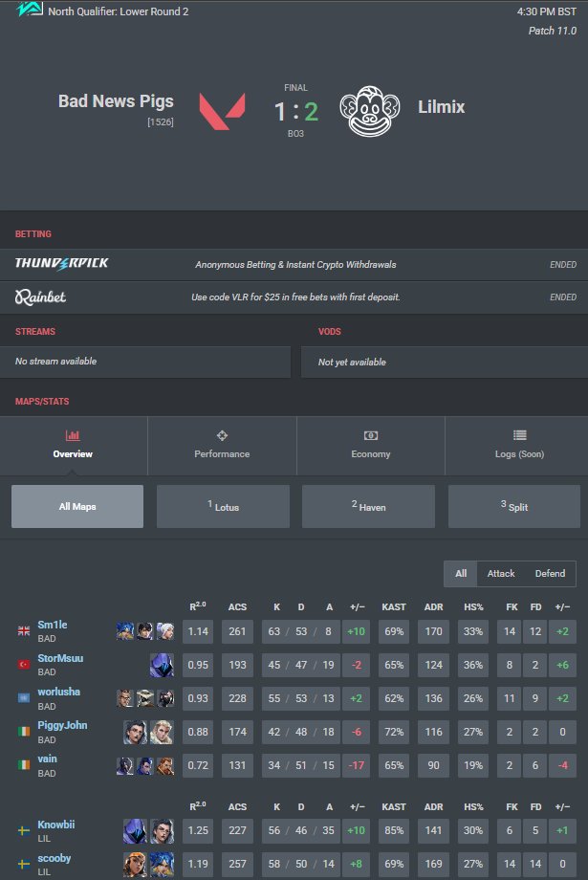
Task: Click Sm1le's UK flag icon
Action: (24, 630)
